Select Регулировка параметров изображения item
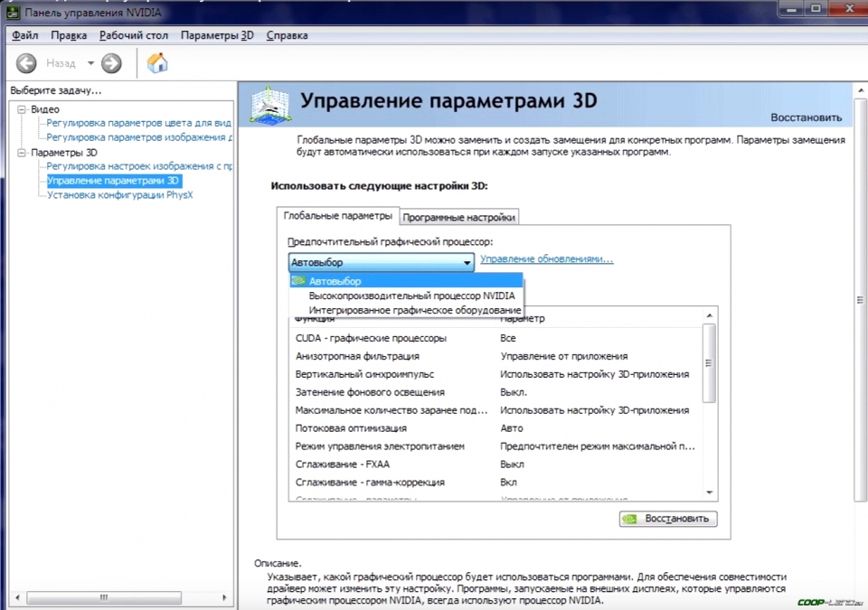868x610 pixels. point(139,137)
